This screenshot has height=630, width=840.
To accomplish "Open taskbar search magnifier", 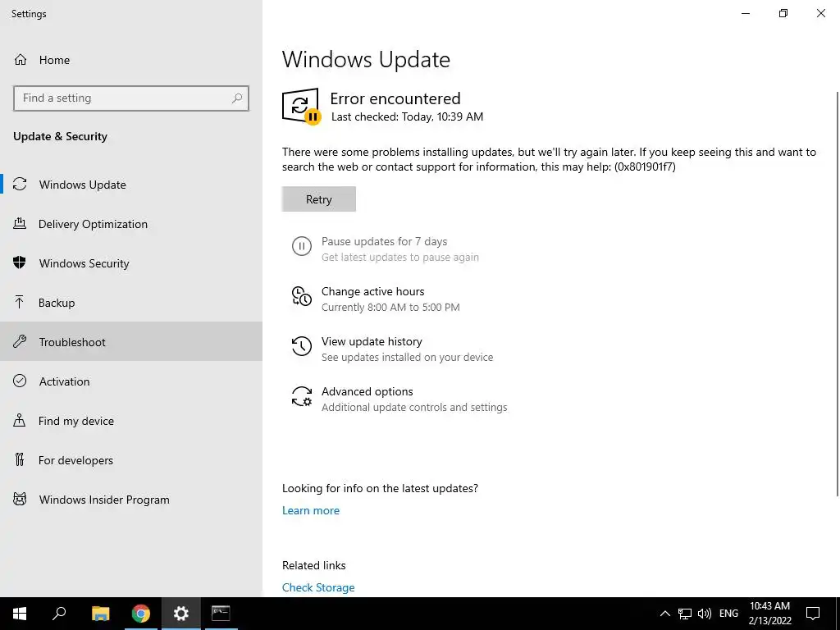I will click(59, 614).
